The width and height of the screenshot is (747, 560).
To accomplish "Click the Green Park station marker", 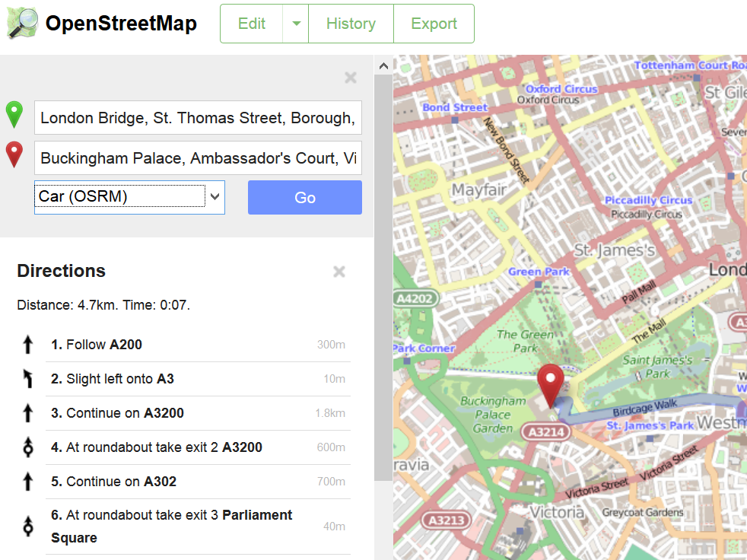I will tap(538, 285).
